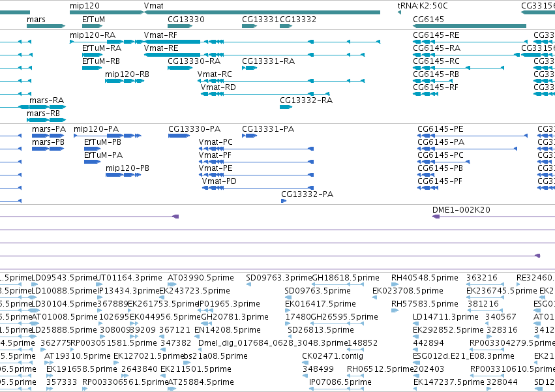The height and width of the screenshot is (392, 555).
Task: Select the GH18618.5prime EST label
Action: click(x=346, y=278)
